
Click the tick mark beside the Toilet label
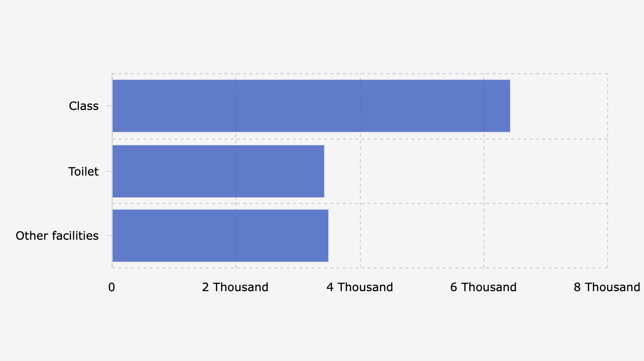click(109, 171)
